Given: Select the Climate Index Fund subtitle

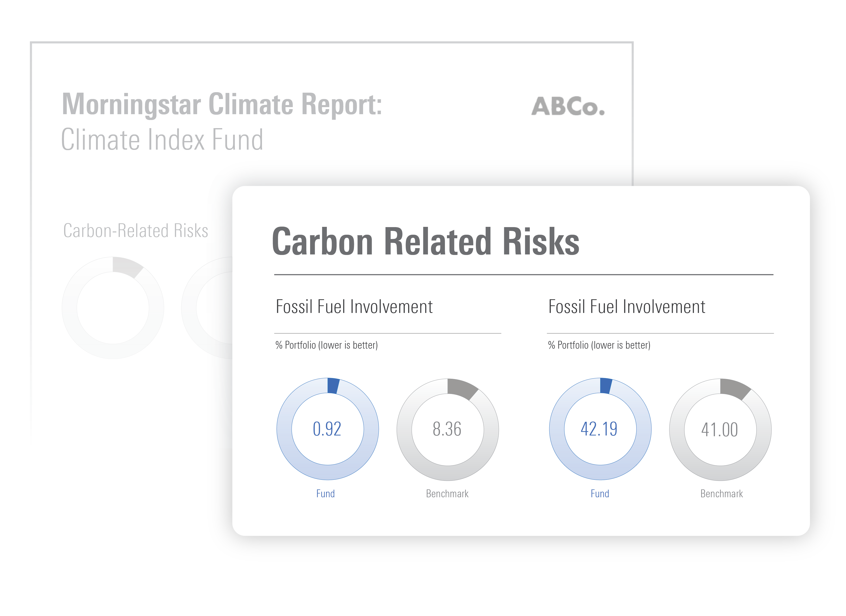Looking at the screenshot, I should point(162,140).
